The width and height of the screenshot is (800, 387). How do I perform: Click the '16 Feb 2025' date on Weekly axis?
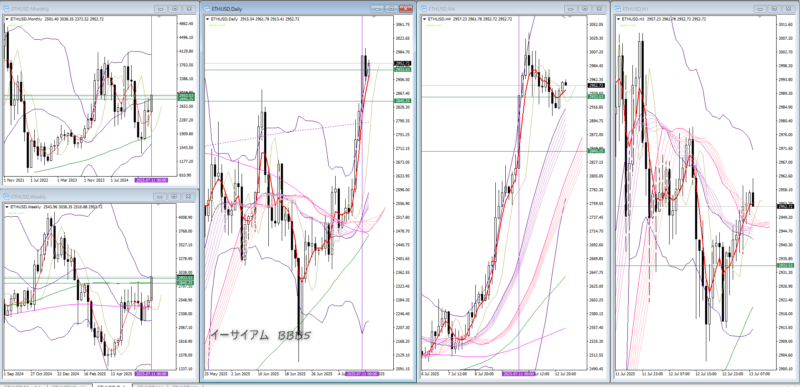pos(95,374)
